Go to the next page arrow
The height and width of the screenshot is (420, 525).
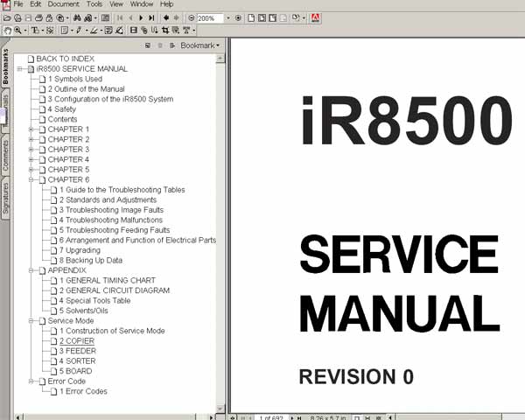141,17
